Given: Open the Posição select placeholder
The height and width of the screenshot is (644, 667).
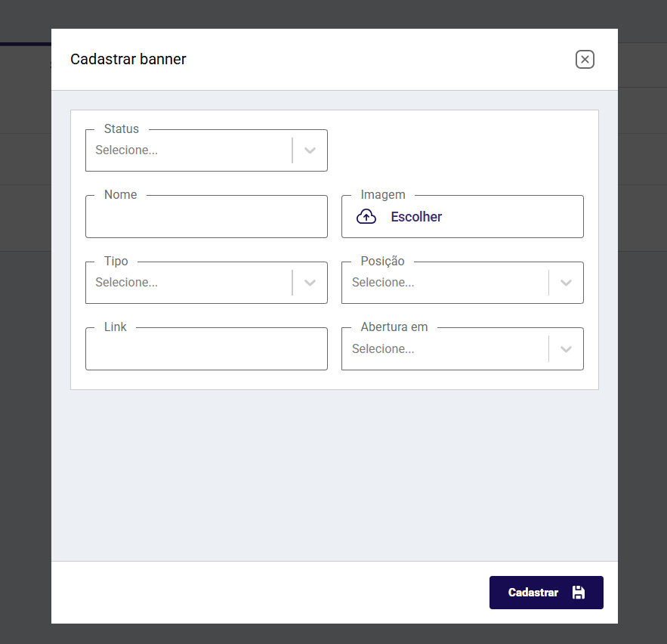Looking at the screenshot, I should click(x=383, y=283).
